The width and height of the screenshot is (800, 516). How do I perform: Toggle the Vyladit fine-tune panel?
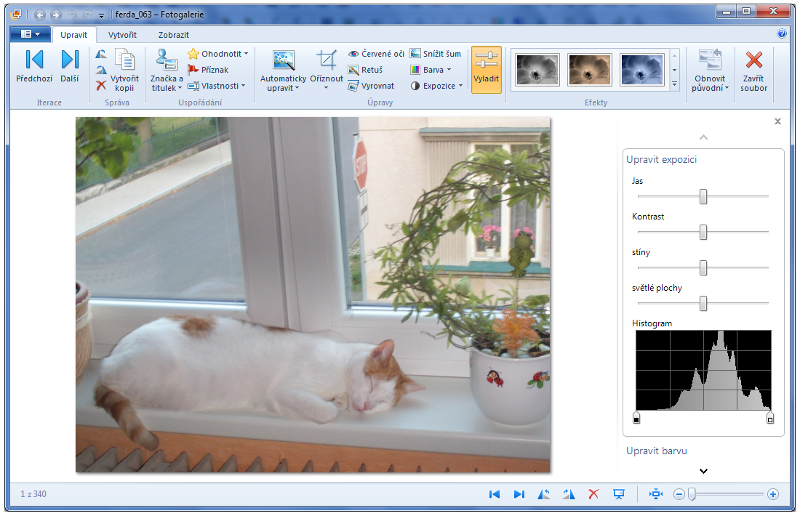486,68
